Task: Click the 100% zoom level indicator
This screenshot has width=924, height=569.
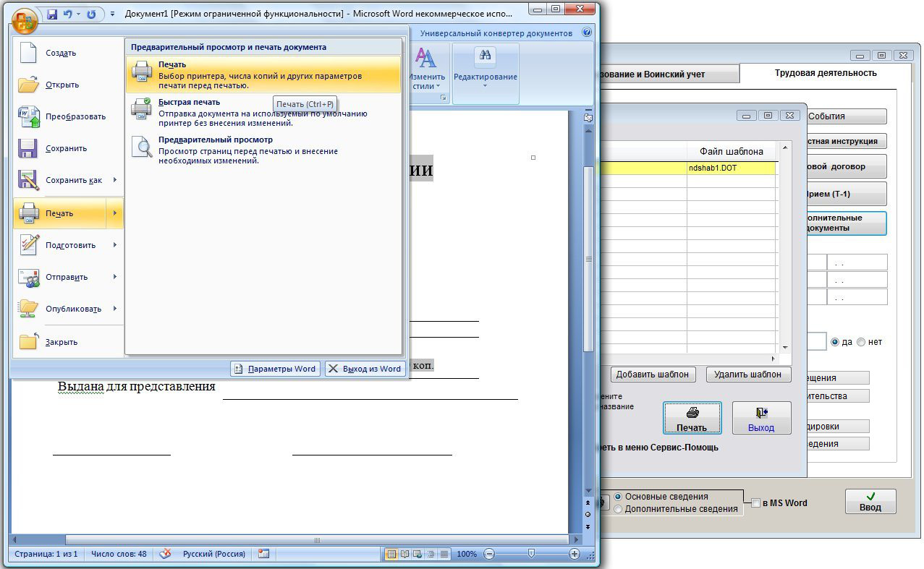Action: (x=467, y=554)
